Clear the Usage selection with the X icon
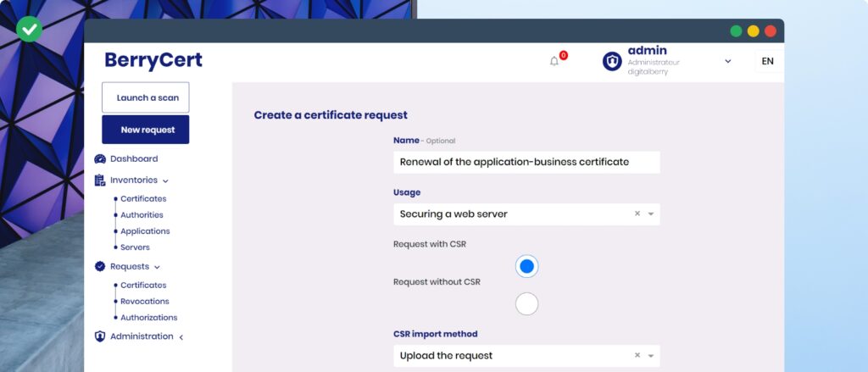Screen dimensions: 868x372 coord(637,214)
